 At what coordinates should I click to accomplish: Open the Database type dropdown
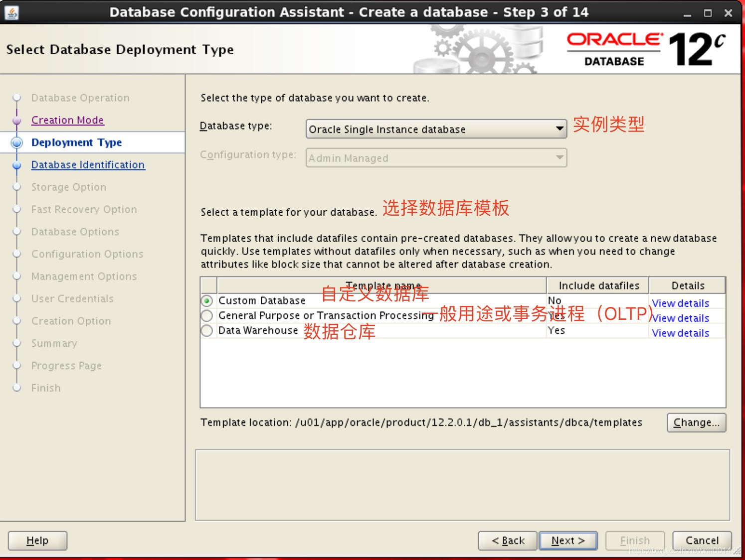[x=436, y=129]
